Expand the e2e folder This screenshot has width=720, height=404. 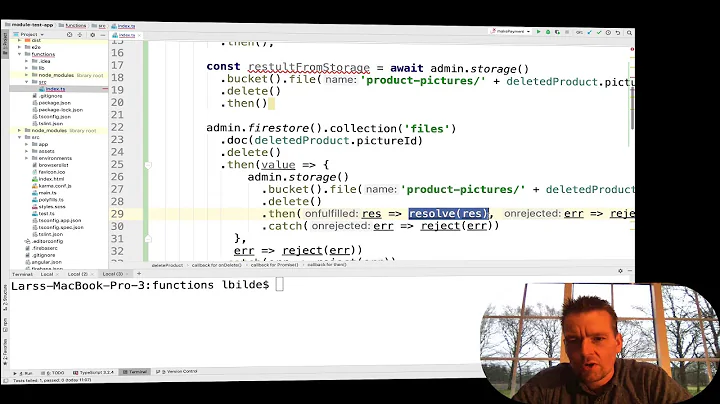tap(19, 47)
